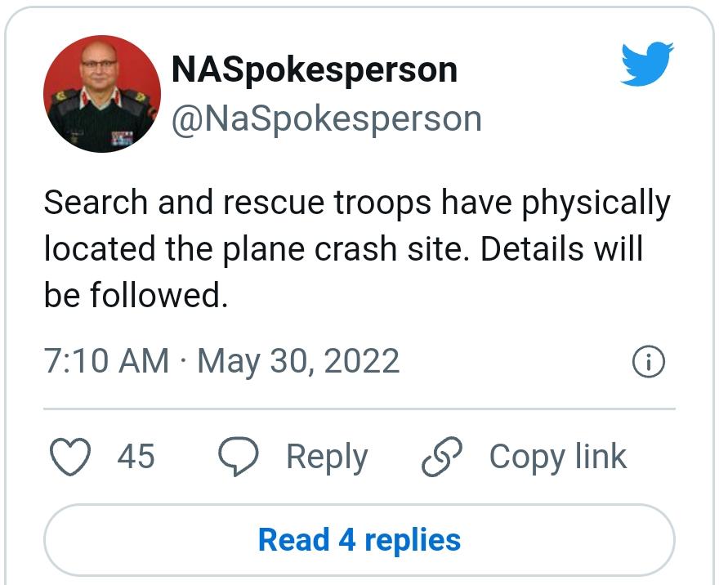This screenshot has height=585, width=728.
Task: Click the like count 45
Action: pos(136,456)
